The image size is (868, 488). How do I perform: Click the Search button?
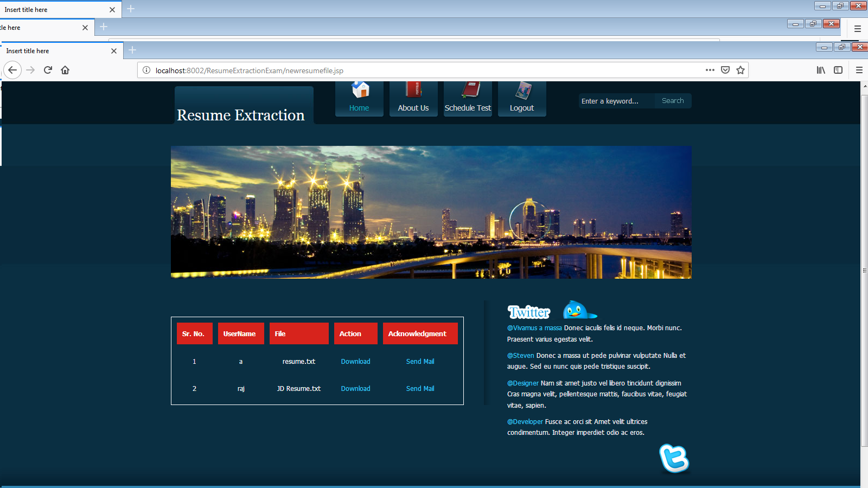(673, 100)
